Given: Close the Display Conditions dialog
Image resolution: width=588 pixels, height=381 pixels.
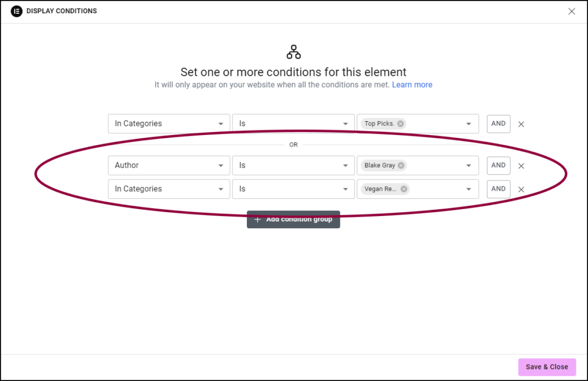Looking at the screenshot, I should (x=571, y=11).
